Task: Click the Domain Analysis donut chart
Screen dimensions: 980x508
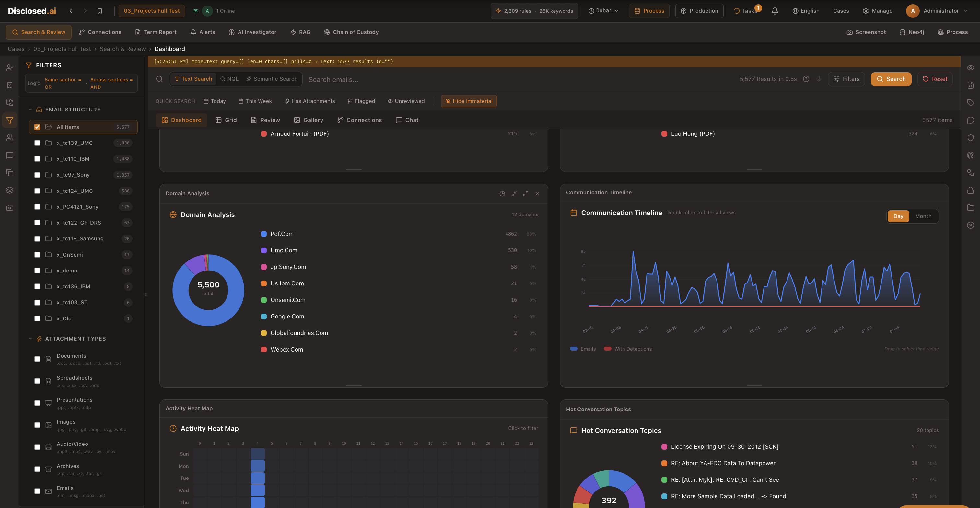Action: click(x=208, y=290)
